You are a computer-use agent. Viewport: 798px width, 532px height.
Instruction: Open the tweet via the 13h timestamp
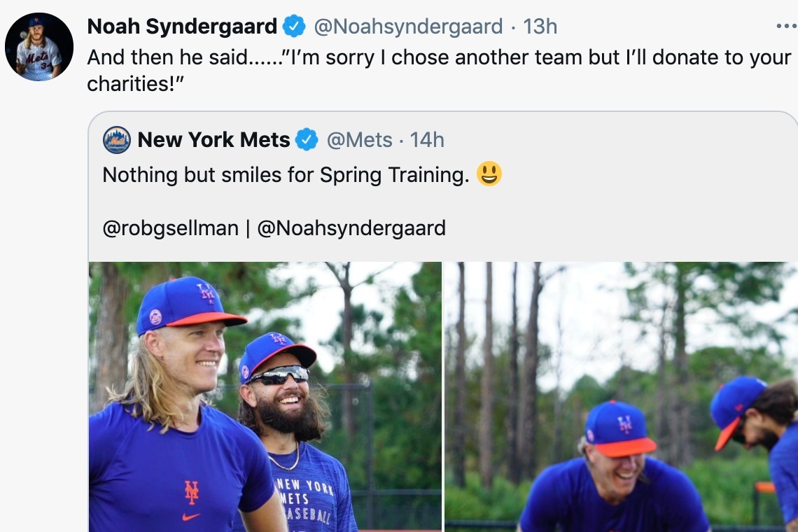(x=540, y=27)
